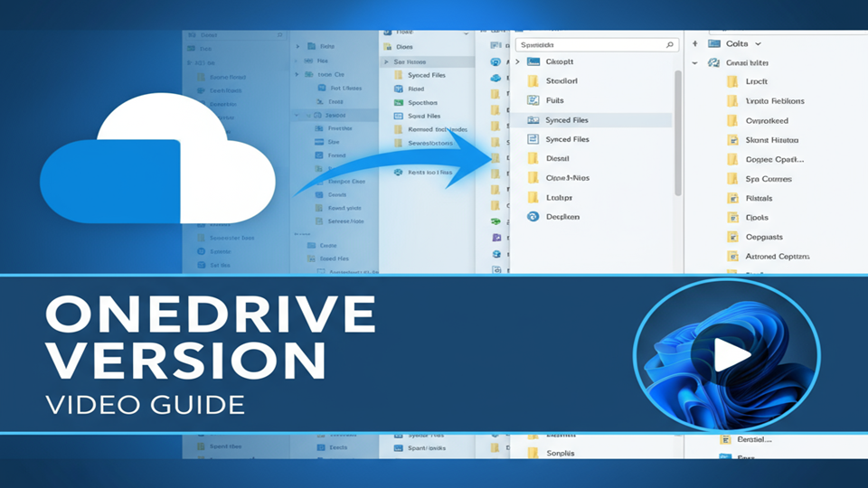Open the Cwrortkeed folder icon
The image size is (868, 488).
[x=732, y=120]
